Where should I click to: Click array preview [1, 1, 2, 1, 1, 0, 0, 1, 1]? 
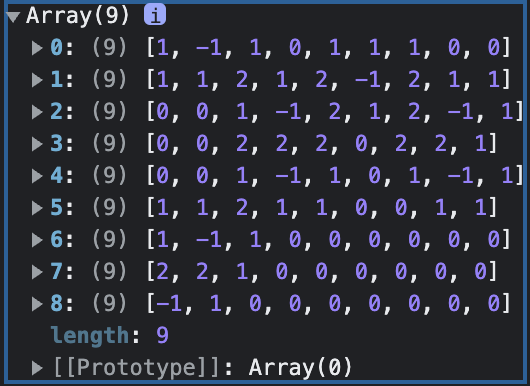click(x=322, y=208)
